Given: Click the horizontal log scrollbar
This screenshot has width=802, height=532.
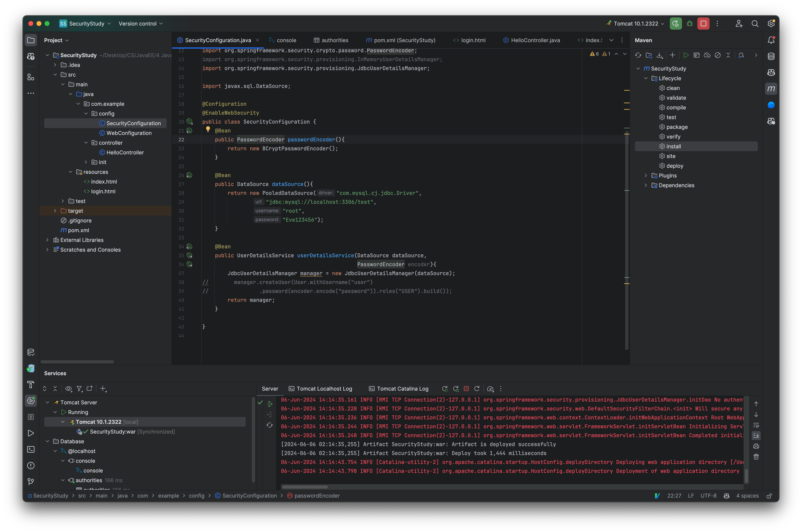Looking at the screenshot, I should [304, 487].
